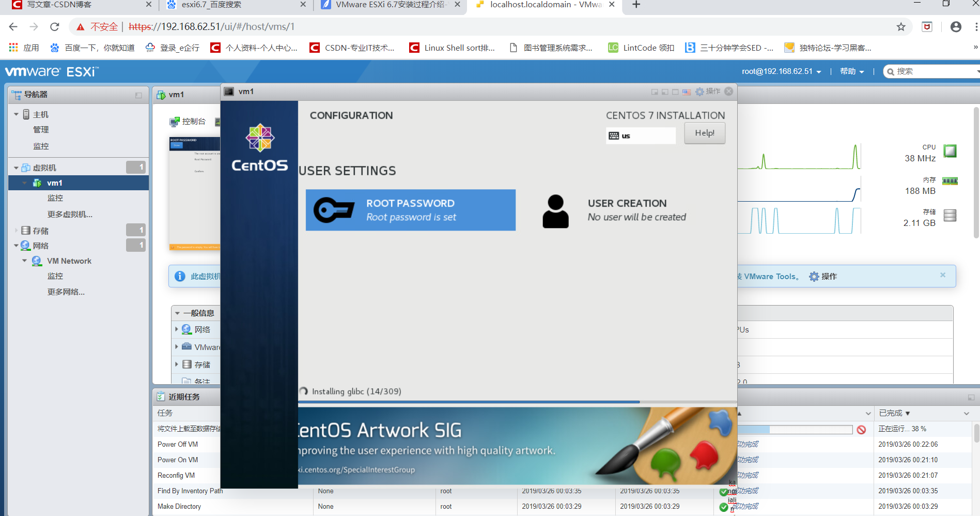Open the 应用 apps bookmark
Viewport: 980px width, 516px height.
[x=24, y=48]
